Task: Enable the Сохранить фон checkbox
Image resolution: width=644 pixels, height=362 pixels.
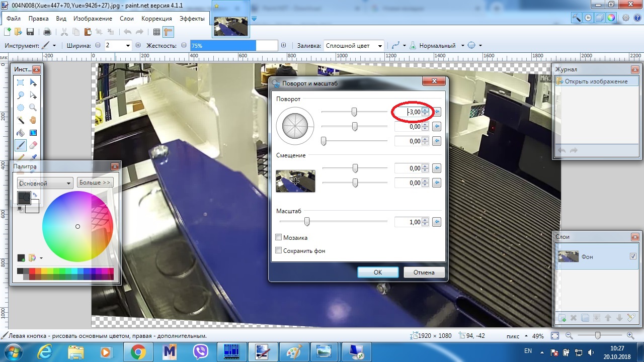Action: 279,250
